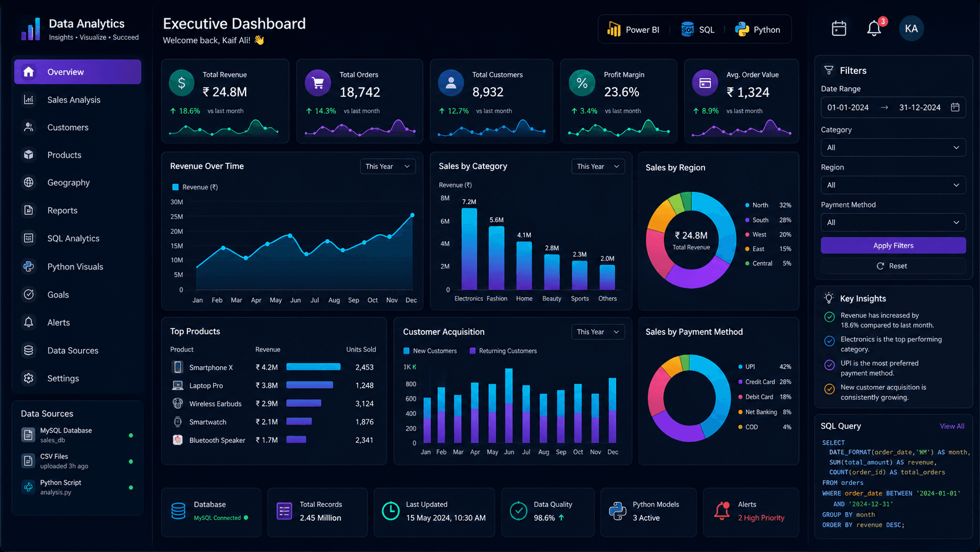980x552 pixels.
Task: Open the KA user avatar
Action: pos(911,29)
